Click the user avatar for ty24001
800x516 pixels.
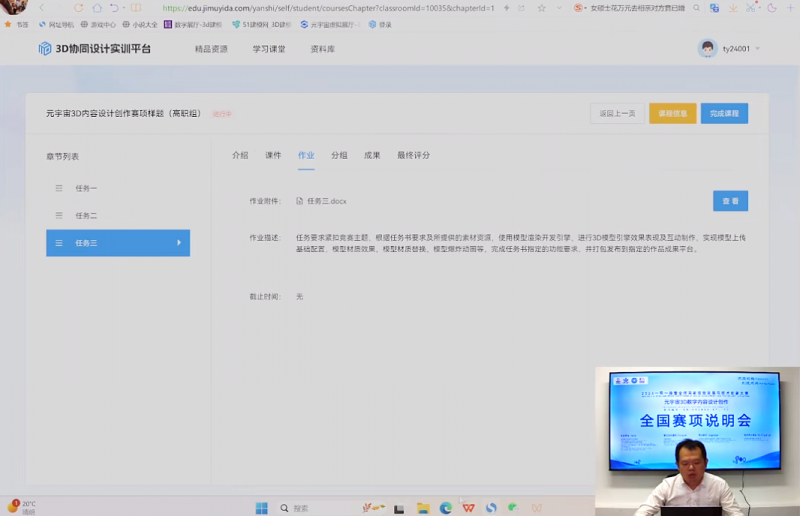pos(707,48)
